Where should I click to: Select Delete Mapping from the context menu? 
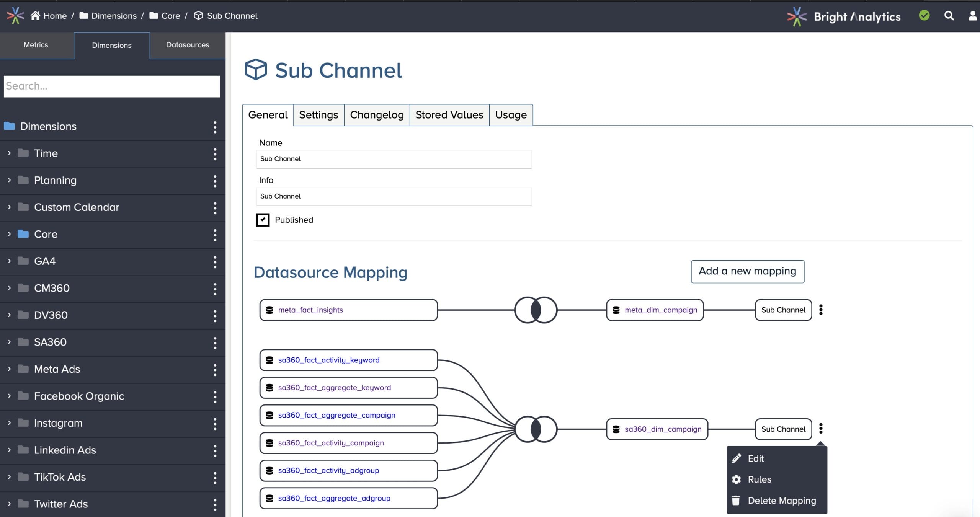click(781, 500)
